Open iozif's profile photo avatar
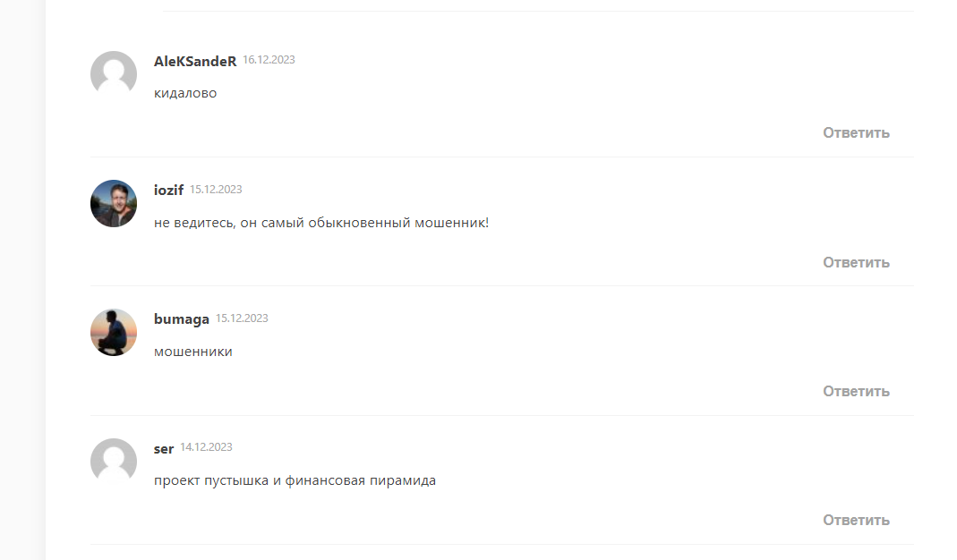 (114, 204)
